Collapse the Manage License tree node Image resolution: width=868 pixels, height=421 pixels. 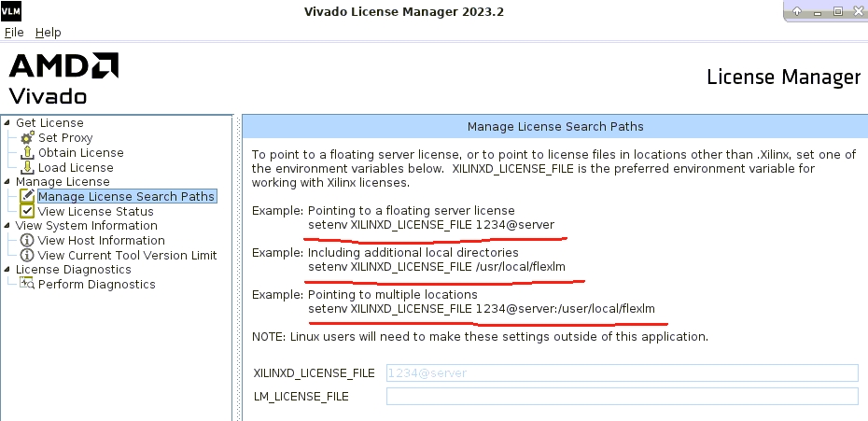point(7,182)
